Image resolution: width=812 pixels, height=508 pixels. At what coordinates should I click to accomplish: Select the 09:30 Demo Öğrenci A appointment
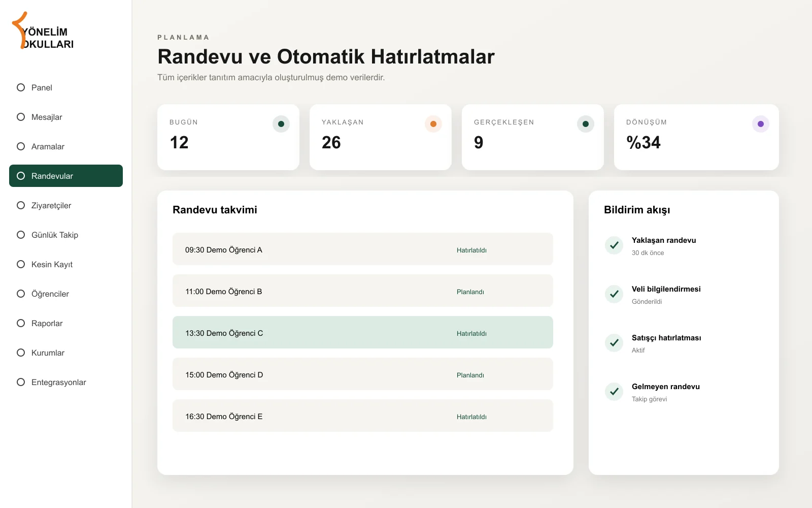click(x=363, y=249)
